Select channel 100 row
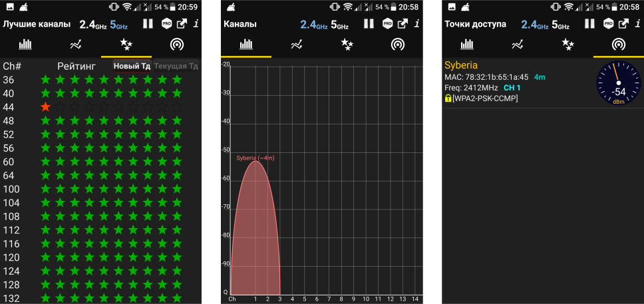This screenshot has width=644, height=304. pyautogui.click(x=100, y=189)
